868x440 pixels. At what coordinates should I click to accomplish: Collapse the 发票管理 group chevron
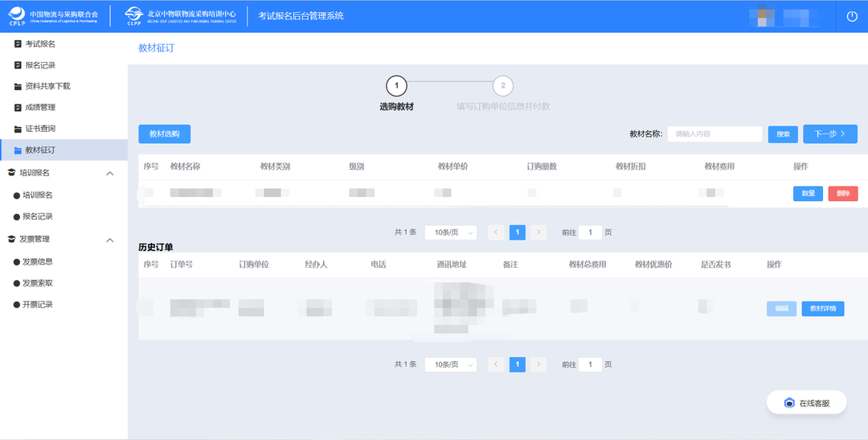tap(109, 240)
